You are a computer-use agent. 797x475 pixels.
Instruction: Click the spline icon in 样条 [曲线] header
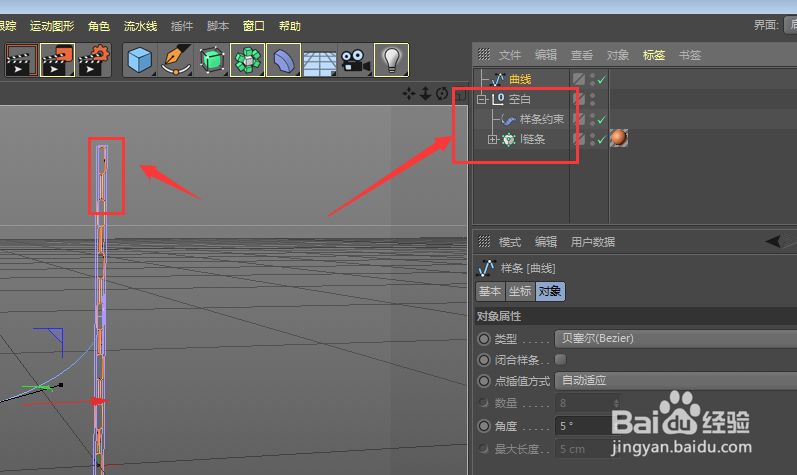coord(487,268)
